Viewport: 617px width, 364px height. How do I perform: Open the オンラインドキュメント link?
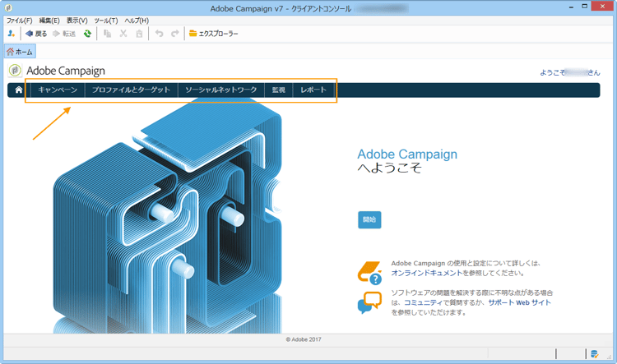click(x=427, y=273)
